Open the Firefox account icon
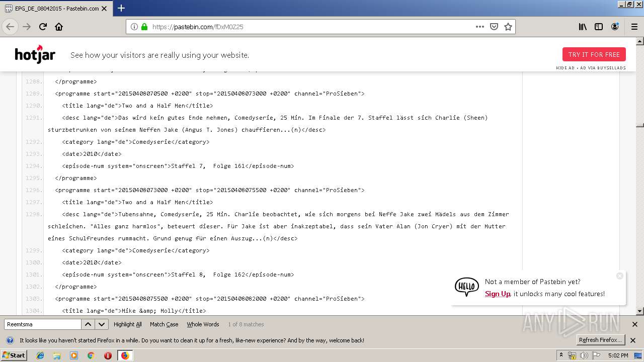Image resolution: width=644 pixels, height=362 pixels. coord(615,27)
